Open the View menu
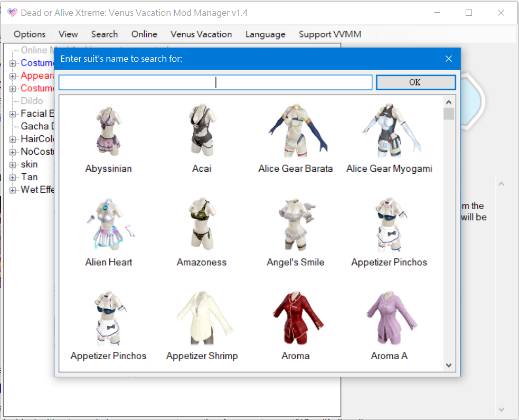The height and width of the screenshot is (420, 519). click(x=68, y=34)
